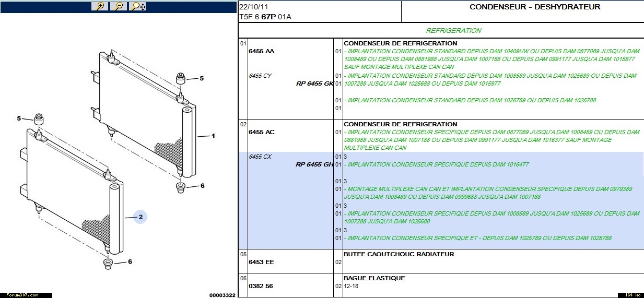The width and height of the screenshot is (644, 298).
Task: Select replacement part RP 6455 GK
Action: (x=314, y=84)
